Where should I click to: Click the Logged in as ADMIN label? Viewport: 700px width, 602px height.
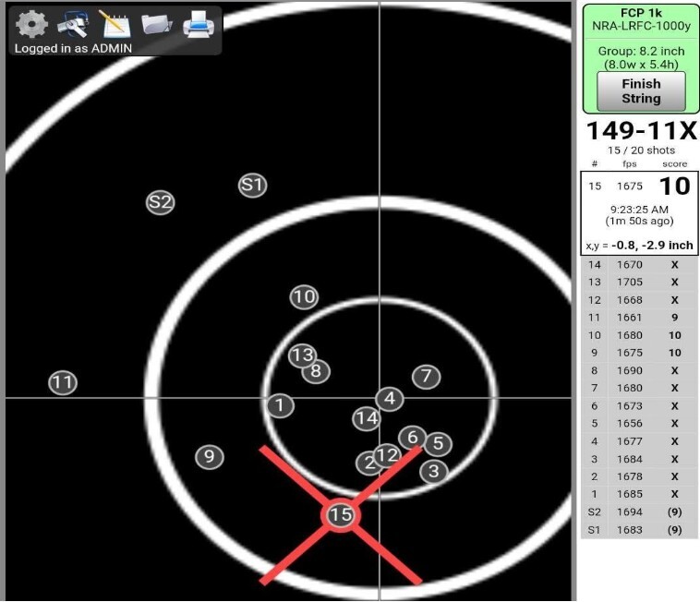73,48
